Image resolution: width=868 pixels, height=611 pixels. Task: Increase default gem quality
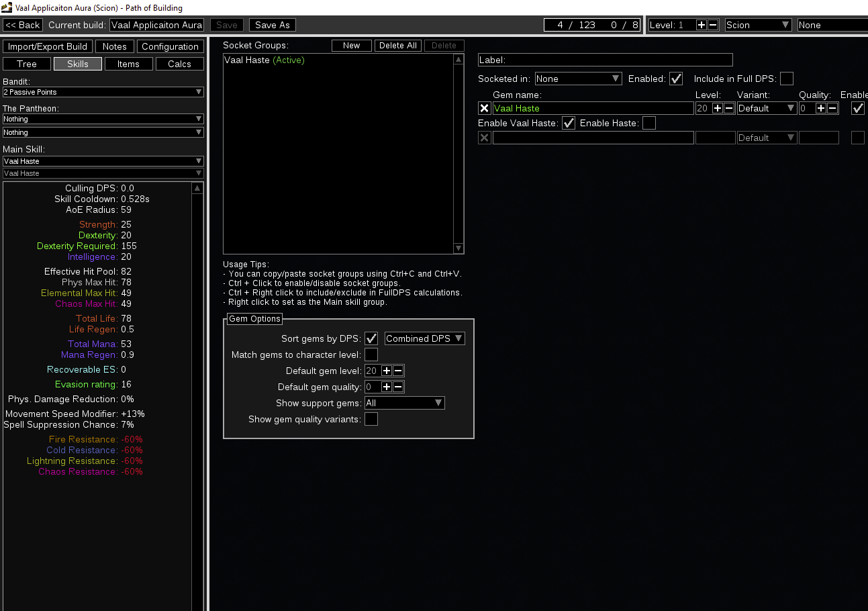click(387, 387)
